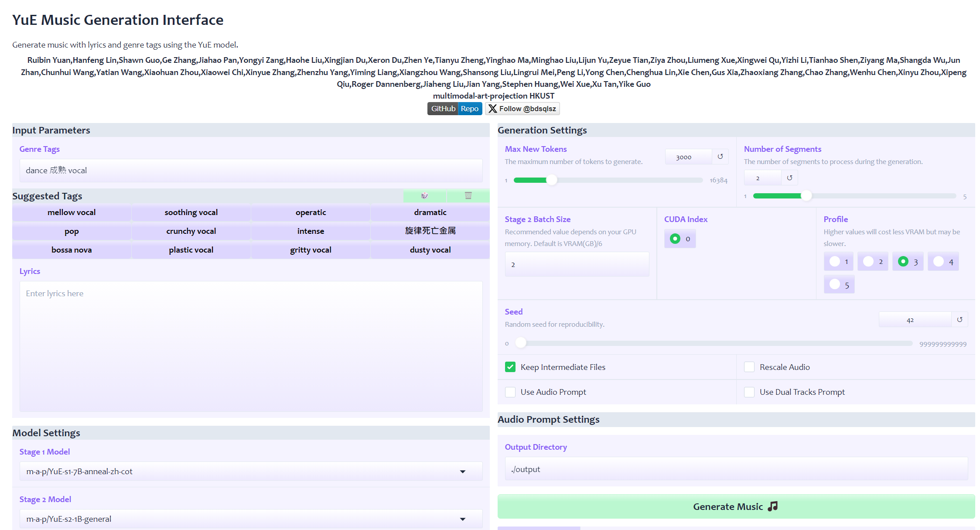Add 'gritty vocal' suggested tag
The image size is (980, 530).
tap(311, 250)
